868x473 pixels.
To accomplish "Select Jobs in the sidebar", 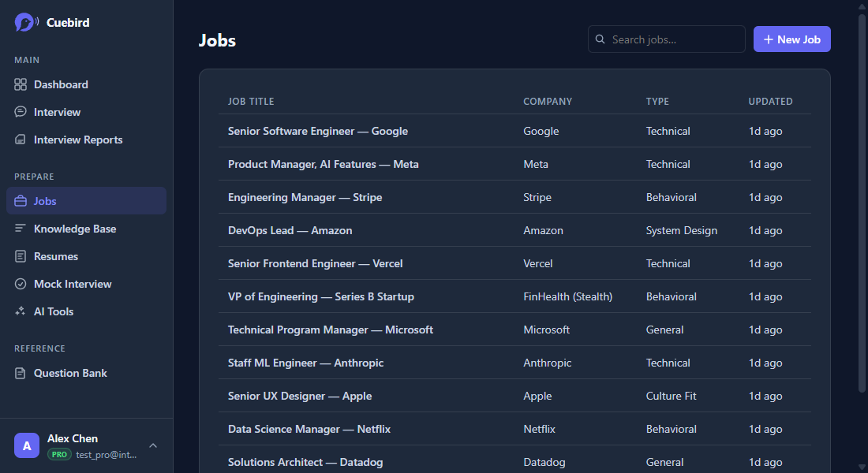I will point(86,201).
